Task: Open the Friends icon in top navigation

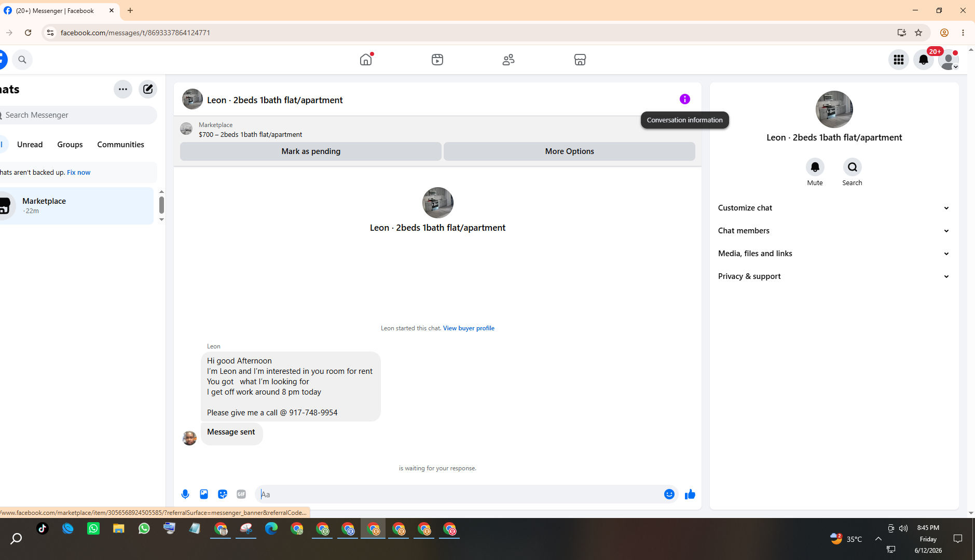Action: click(x=509, y=60)
